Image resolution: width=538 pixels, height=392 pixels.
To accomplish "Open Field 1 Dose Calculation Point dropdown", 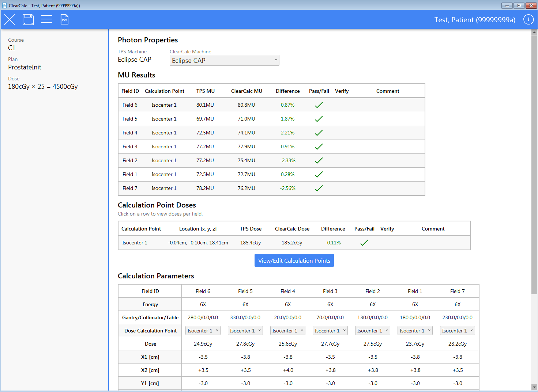I will point(415,331).
